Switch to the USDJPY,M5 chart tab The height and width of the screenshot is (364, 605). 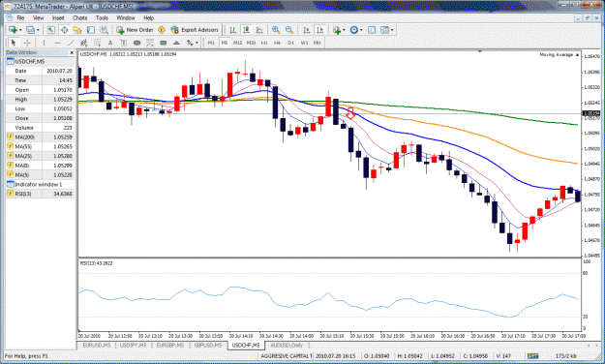coord(134,345)
